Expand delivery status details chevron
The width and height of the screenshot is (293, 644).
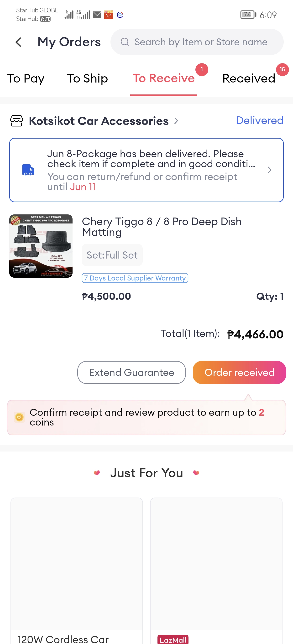tap(270, 170)
